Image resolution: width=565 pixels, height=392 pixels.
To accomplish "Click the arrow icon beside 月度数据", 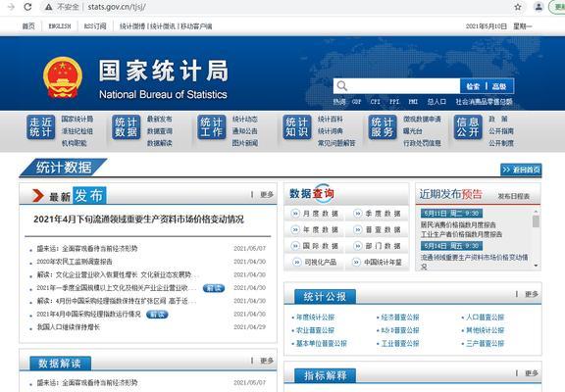I will [x=295, y=214].
